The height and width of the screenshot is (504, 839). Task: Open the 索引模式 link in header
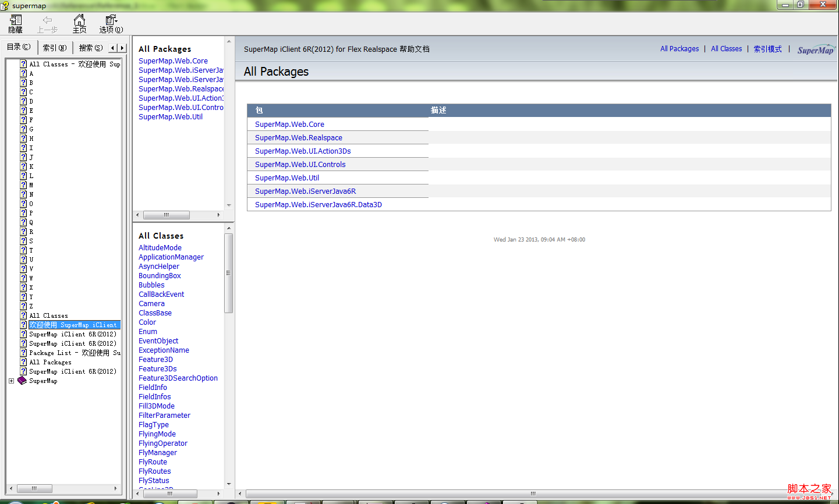767,49
